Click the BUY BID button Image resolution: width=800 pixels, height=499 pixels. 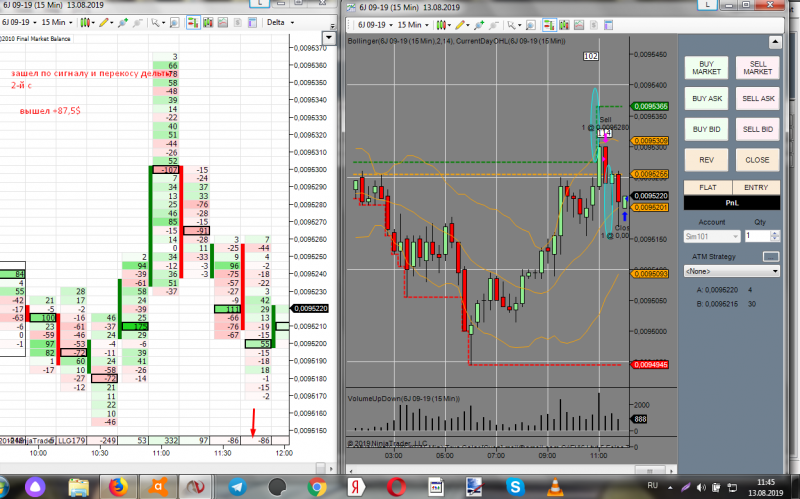tap(706, 129)
